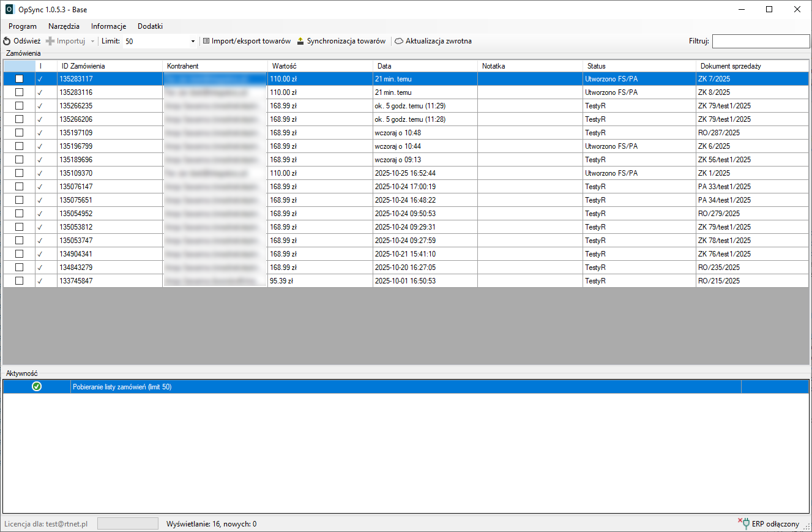This screenshot has height=532, width=812.
Task: Click the Odśwież refresh icon
Action: pos(7,41)
